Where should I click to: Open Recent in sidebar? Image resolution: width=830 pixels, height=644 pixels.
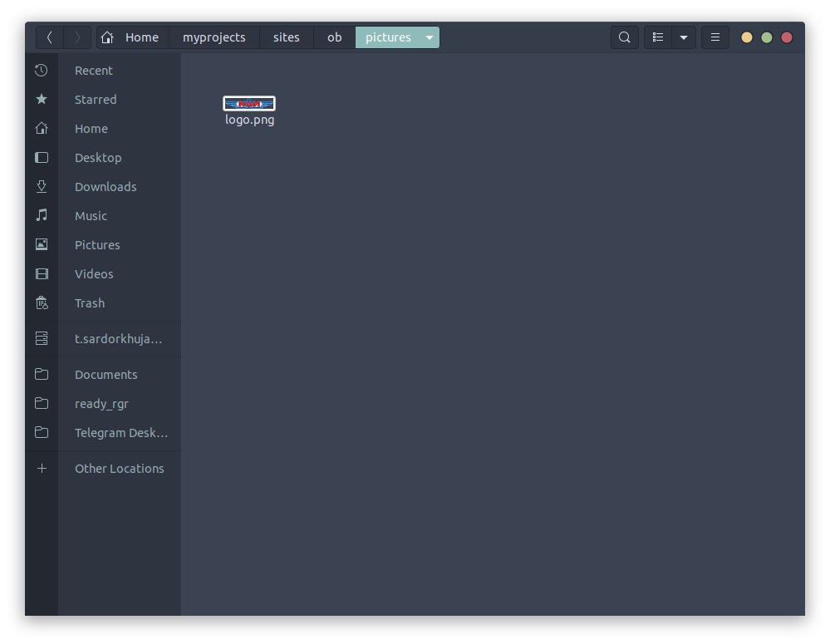(93, 71)
